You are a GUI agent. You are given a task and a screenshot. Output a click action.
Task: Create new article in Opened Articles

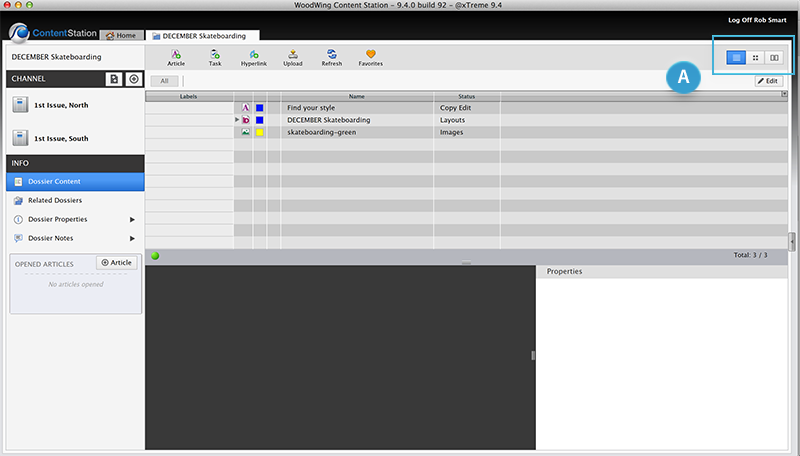(117, 263)
